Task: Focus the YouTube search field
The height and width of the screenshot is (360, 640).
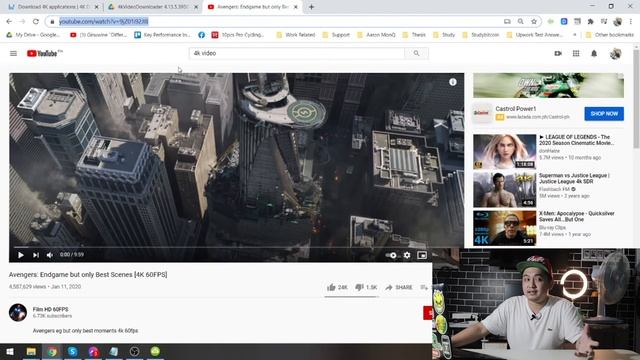Action: [297, 53]
